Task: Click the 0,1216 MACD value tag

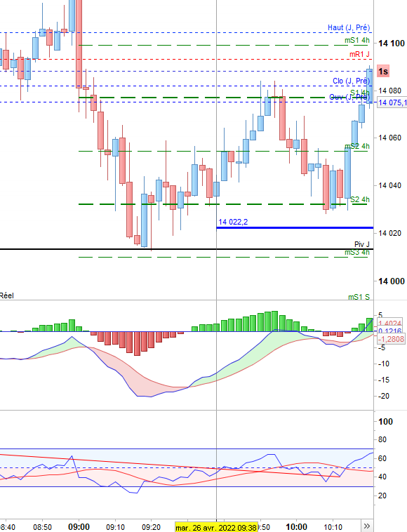Action: coord(389,331)
